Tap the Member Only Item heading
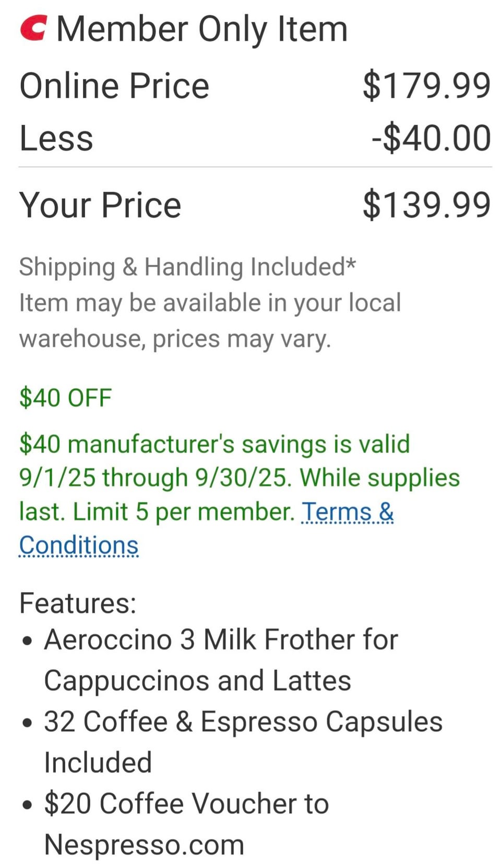The image size is (501, 868). click(201, 29)
